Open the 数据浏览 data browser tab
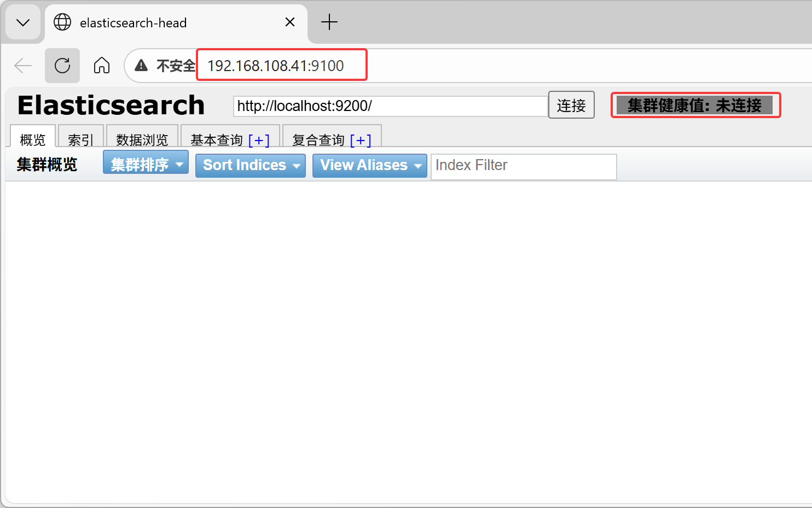 coord(142,137)
